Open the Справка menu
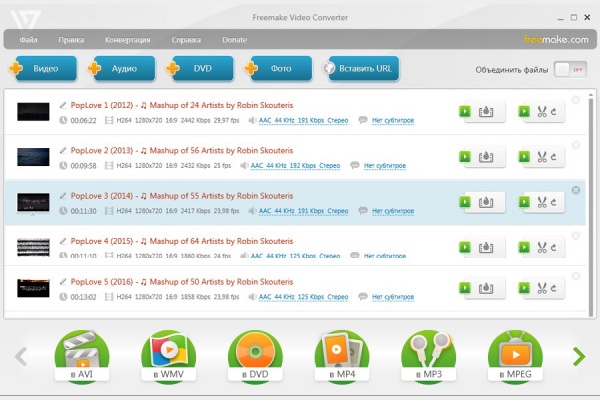 (x=186, y=40)
